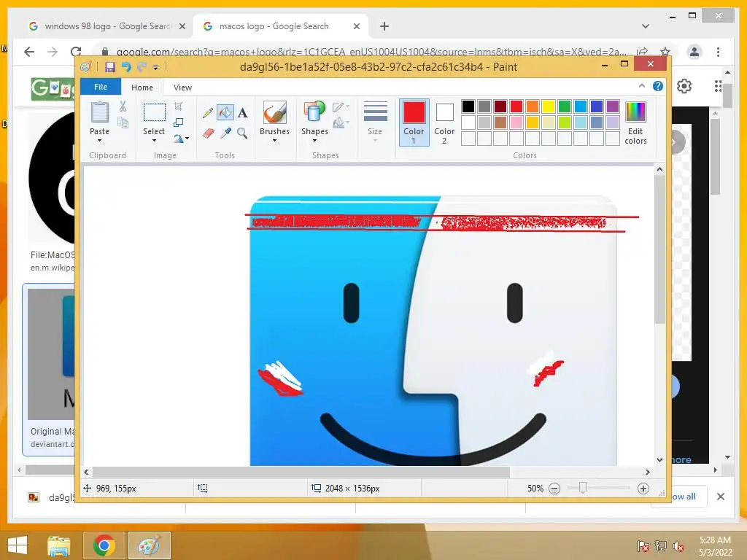Open Chrome three-dot menu
Viewport: 747px width, 560px height.
[x=718, y=52]
